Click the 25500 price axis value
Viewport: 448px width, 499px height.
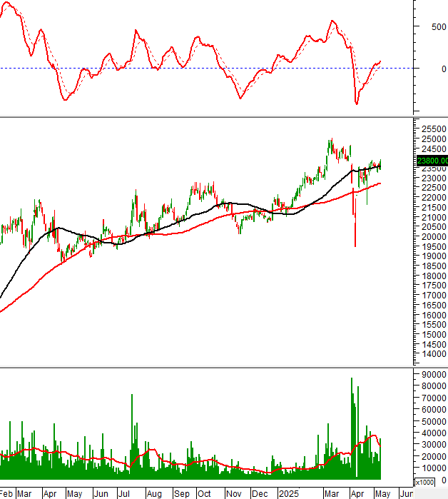tap(434, 129)
